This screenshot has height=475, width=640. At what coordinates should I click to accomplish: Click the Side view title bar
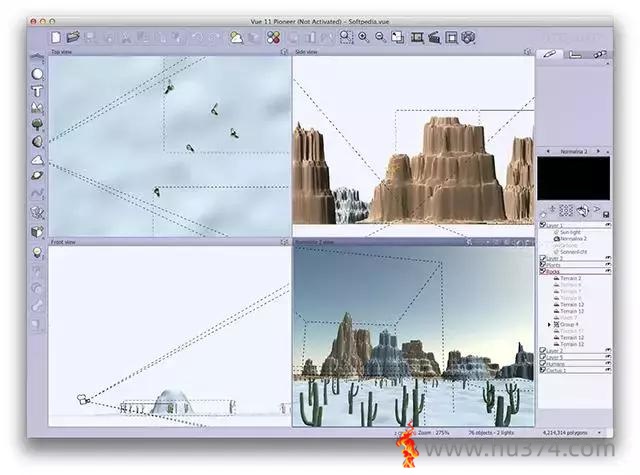pos(413,52)
